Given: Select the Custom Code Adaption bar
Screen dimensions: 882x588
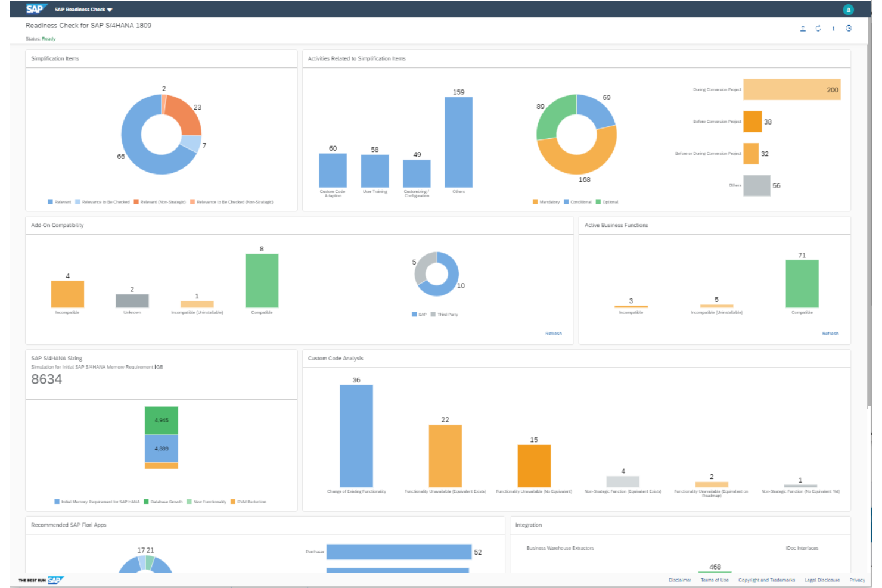Looking at the screenshot, I should coord(333,172).
